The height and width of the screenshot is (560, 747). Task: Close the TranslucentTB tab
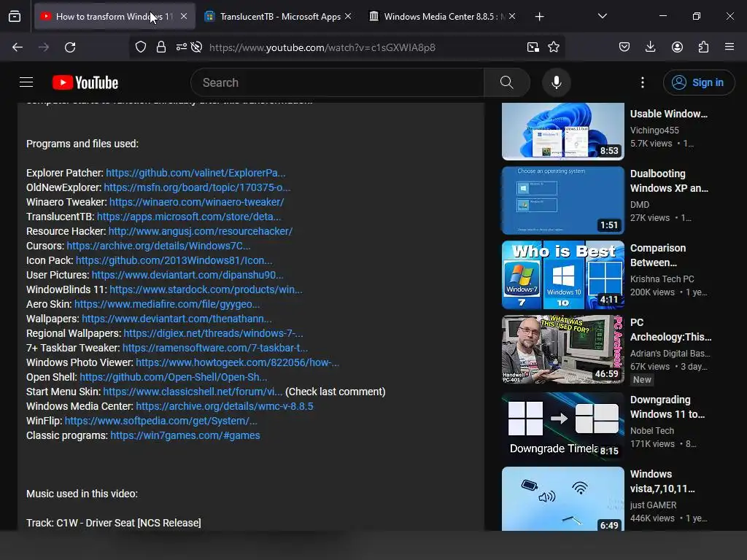tap(348, 16)
